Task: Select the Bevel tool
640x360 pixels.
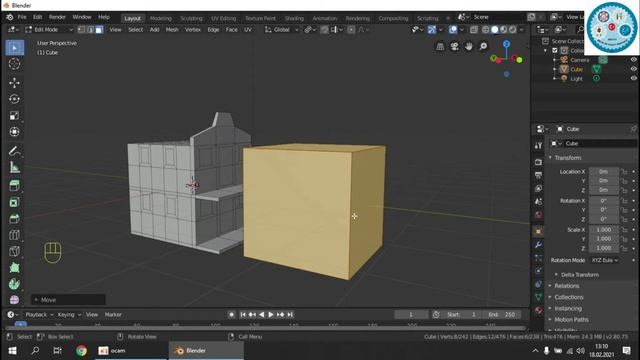Action: (x=15, y=218)
